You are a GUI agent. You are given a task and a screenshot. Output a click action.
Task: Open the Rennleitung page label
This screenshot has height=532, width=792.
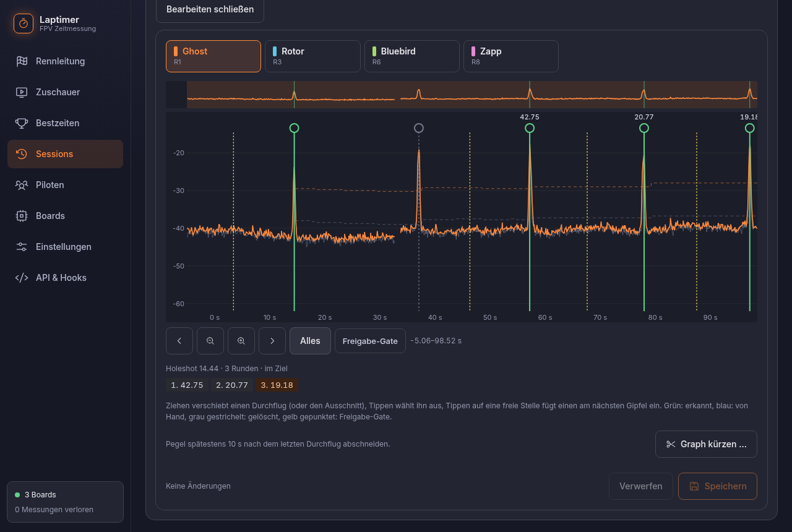(x=60, y=61)
